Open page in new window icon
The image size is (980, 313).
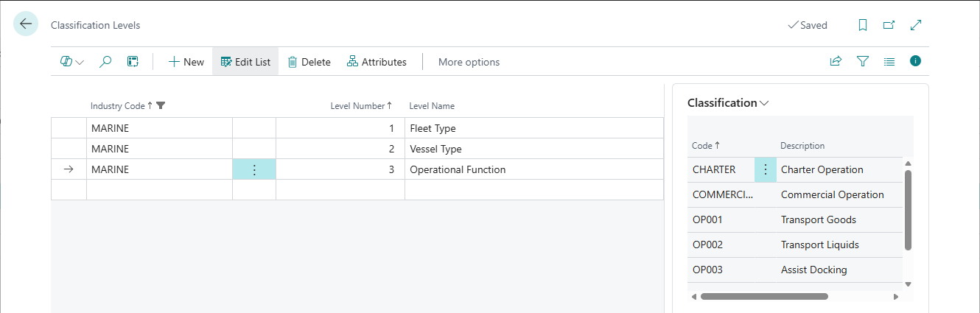pos(889,25)
